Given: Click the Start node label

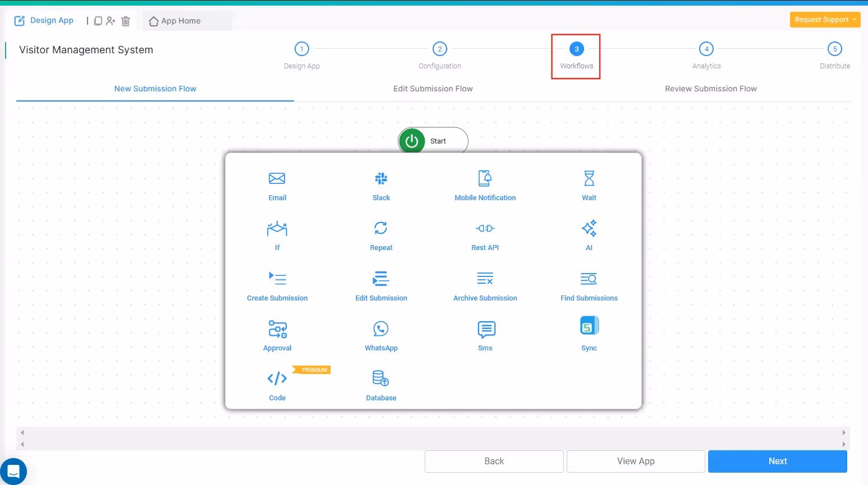Looking at the screenshot, I should [438, 141].
